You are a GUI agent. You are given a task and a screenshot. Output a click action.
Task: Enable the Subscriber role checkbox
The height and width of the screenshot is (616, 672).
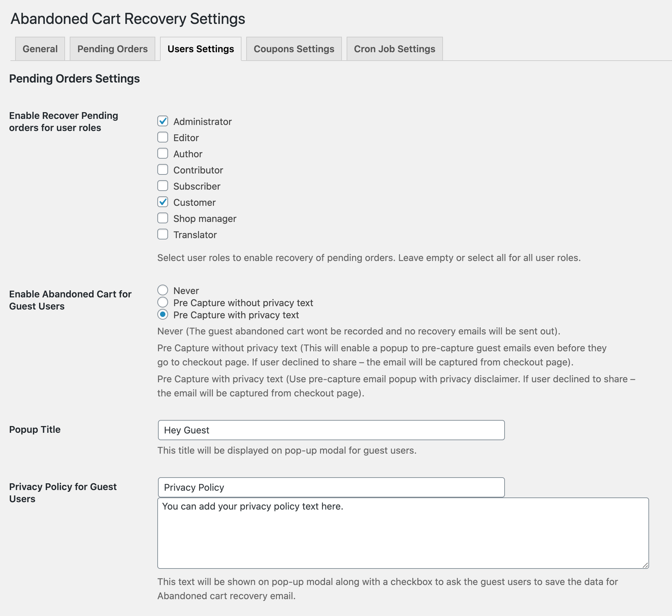point(163,186)
